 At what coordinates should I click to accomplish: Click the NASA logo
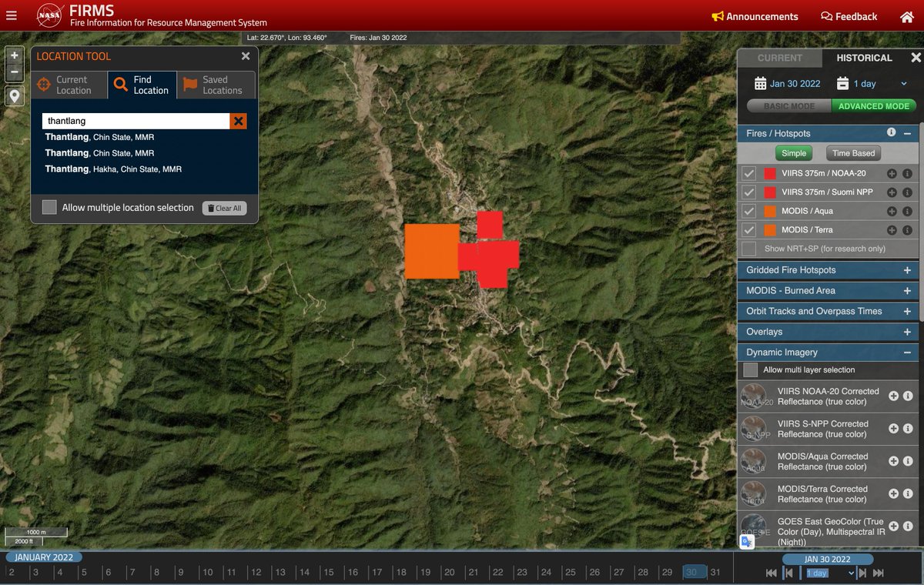coord(49,15)
